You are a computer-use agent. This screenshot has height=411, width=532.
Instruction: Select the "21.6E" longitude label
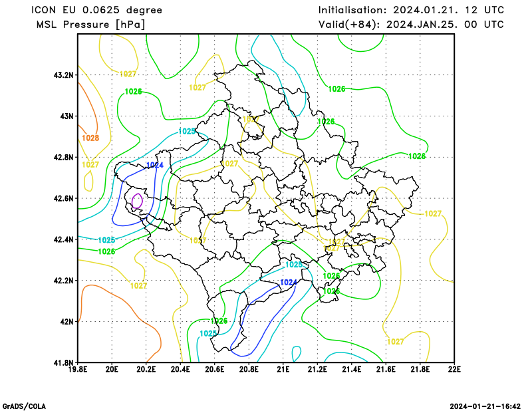pos(386,369)
